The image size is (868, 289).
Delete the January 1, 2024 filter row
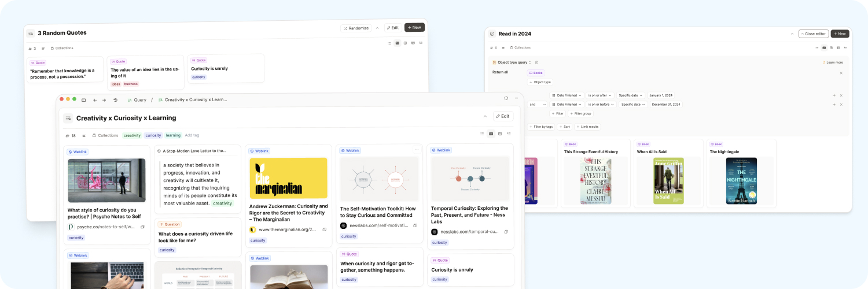tap(841, 95)
